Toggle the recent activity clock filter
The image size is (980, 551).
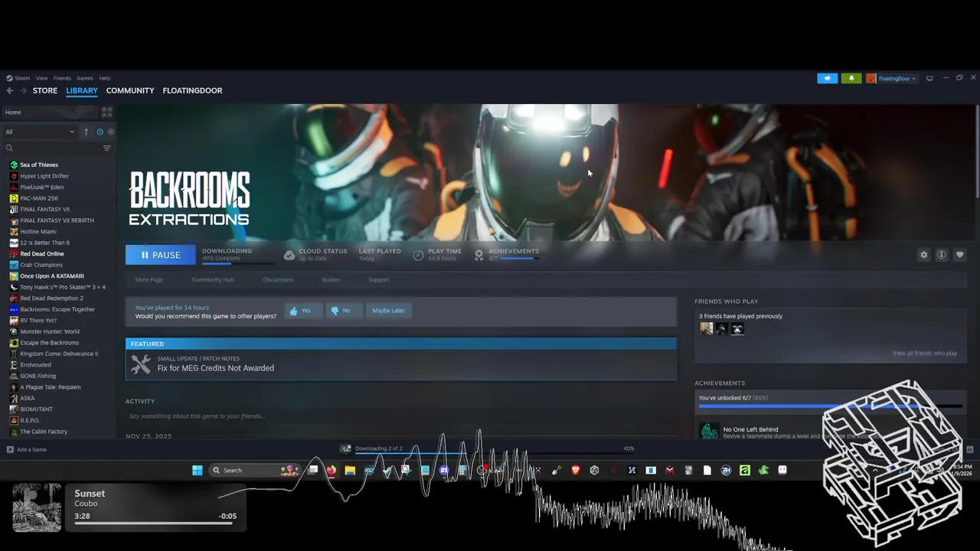pyautogui.click(x=100, y=132)
